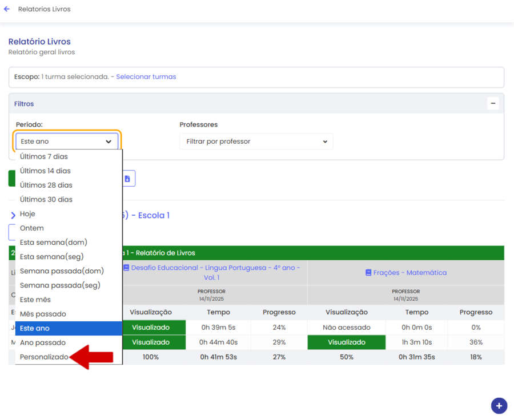Select Ano passado period option
514x420 pixels.
click(43, 342)
